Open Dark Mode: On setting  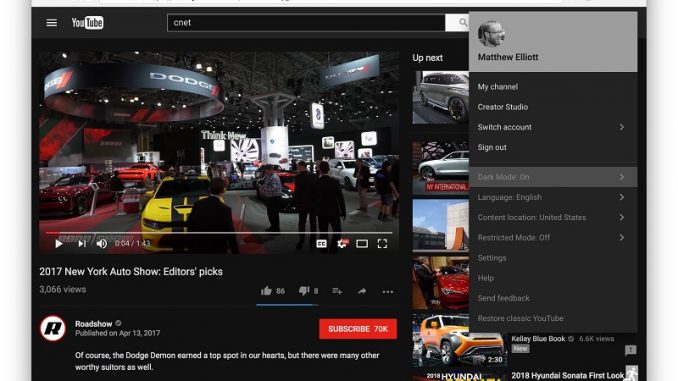(x=553, y=177)
